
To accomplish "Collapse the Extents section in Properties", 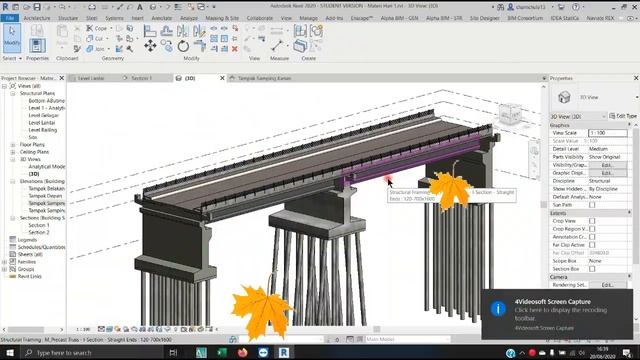I will coord(629,213).
